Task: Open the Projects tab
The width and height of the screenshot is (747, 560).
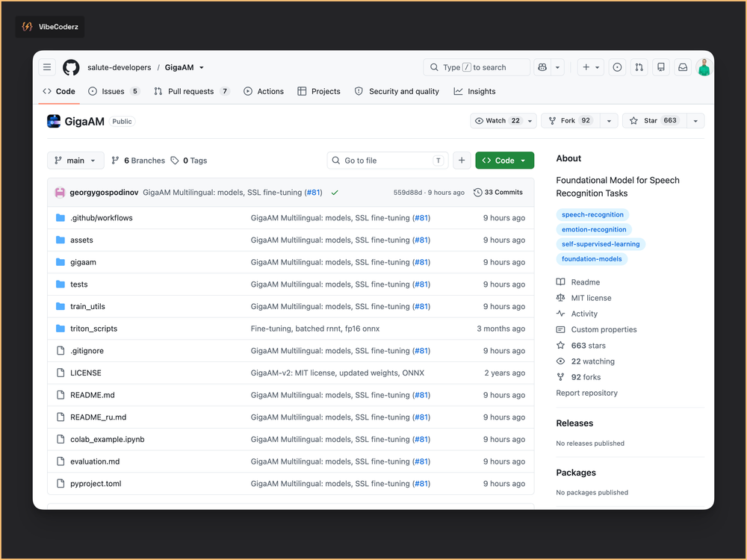Action: 319,91
